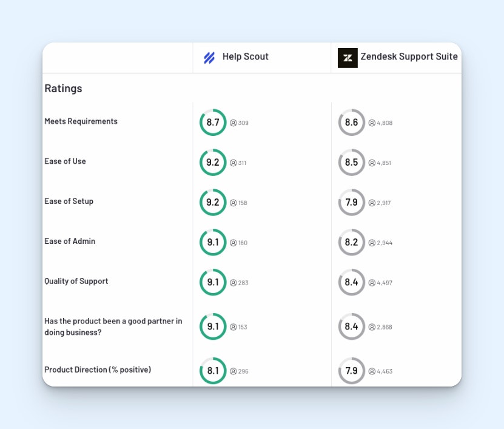
Task: Select the Zendesk Support Suite column title
Action: pos(409,56)
